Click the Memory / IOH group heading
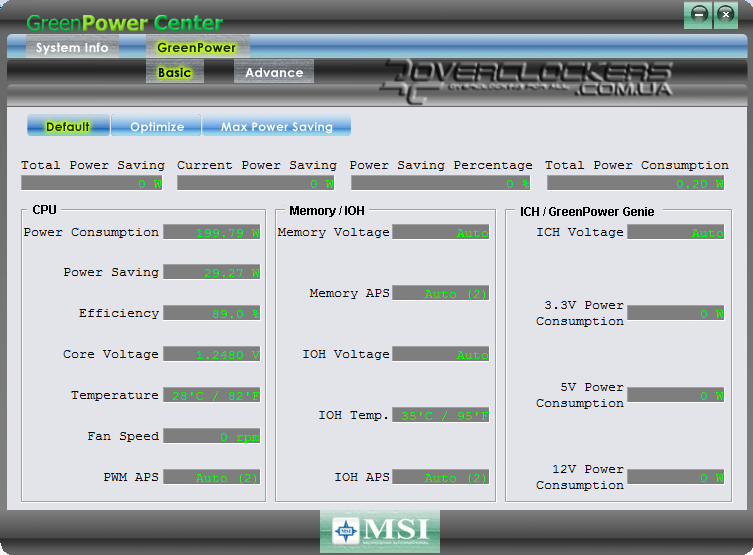This screenshot has height=555, width=753. point(327,211)
